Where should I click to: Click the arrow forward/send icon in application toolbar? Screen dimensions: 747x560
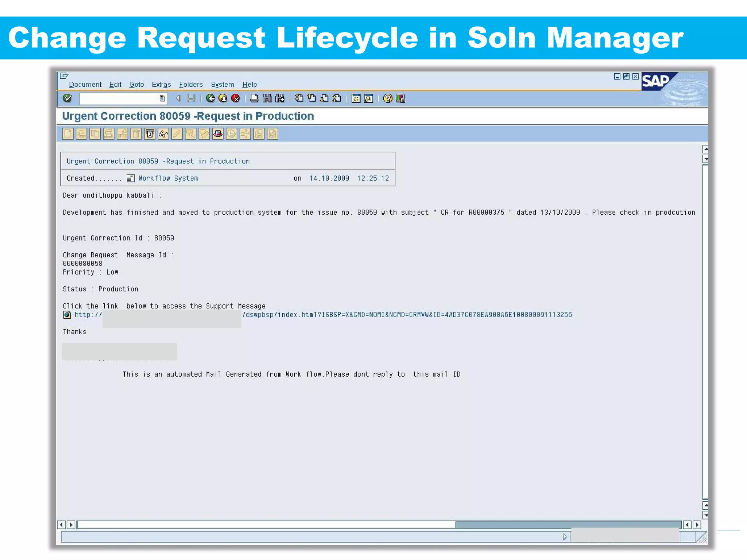click(245, 134)
